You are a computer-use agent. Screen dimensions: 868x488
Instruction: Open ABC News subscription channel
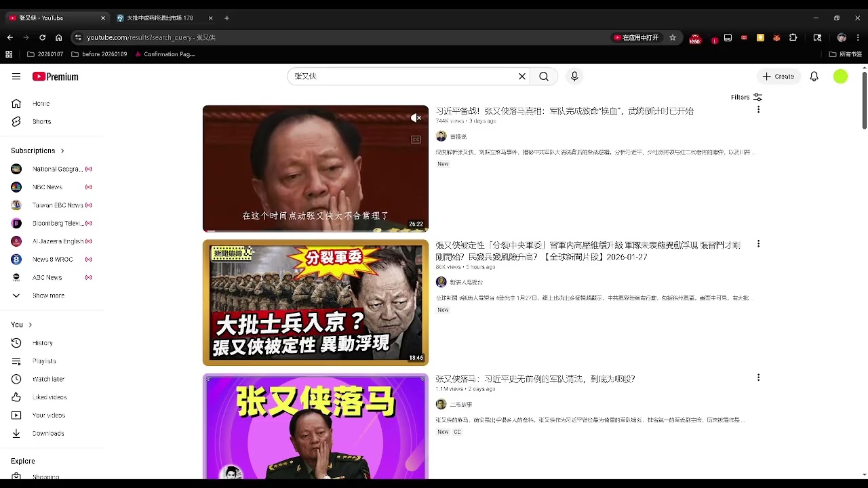52,277
